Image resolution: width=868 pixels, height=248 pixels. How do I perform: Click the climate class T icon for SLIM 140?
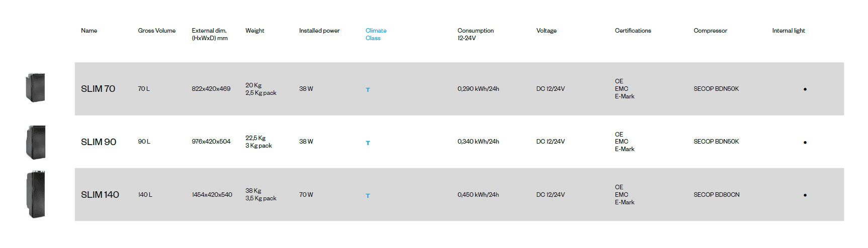[368, 196]
